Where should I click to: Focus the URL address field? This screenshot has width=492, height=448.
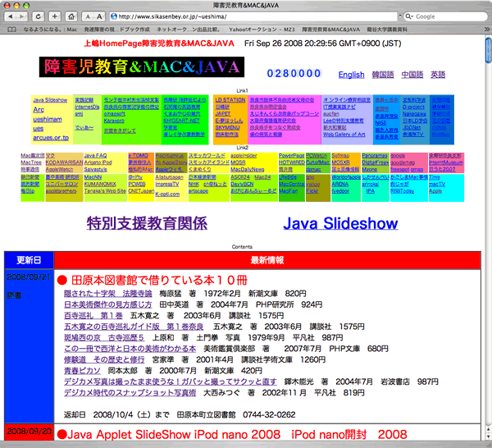(253, 16)
